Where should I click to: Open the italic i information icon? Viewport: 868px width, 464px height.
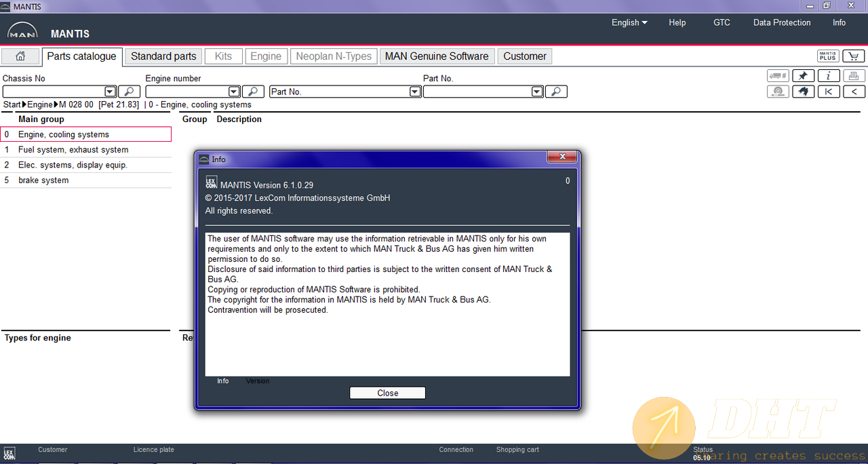click(829, 76)
